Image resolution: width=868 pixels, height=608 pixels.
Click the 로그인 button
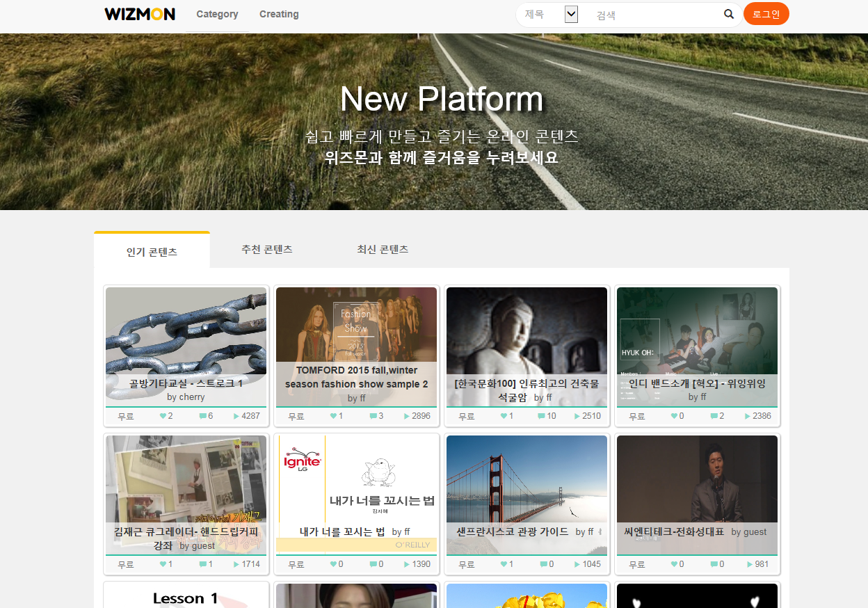pos(766,14)
